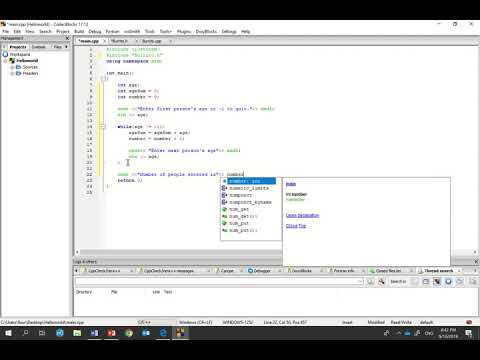Collapse the HelloWorld project tree
The height and width of the screenshot is (360, 480).
click(6, 61)
